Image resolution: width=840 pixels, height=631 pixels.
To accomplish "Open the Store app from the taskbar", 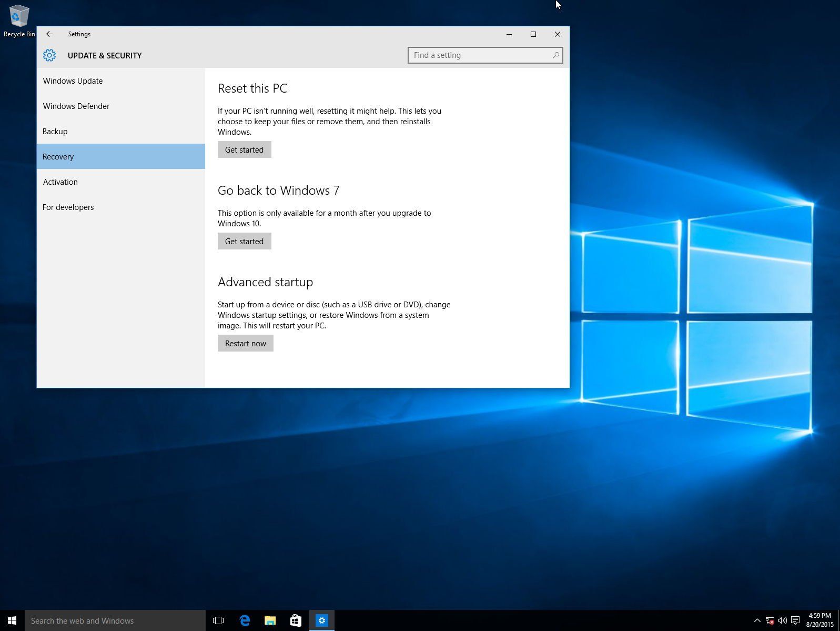I will click(x=296, y=620).
